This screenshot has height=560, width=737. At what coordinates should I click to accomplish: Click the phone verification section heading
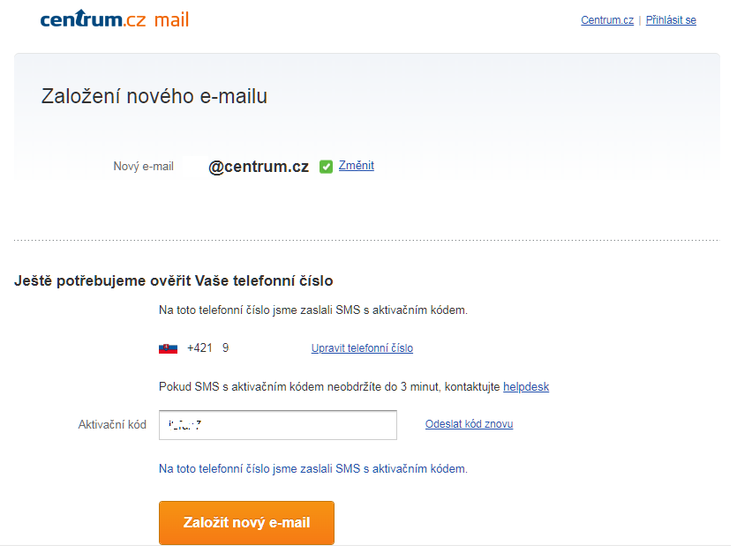pos(174,281)
